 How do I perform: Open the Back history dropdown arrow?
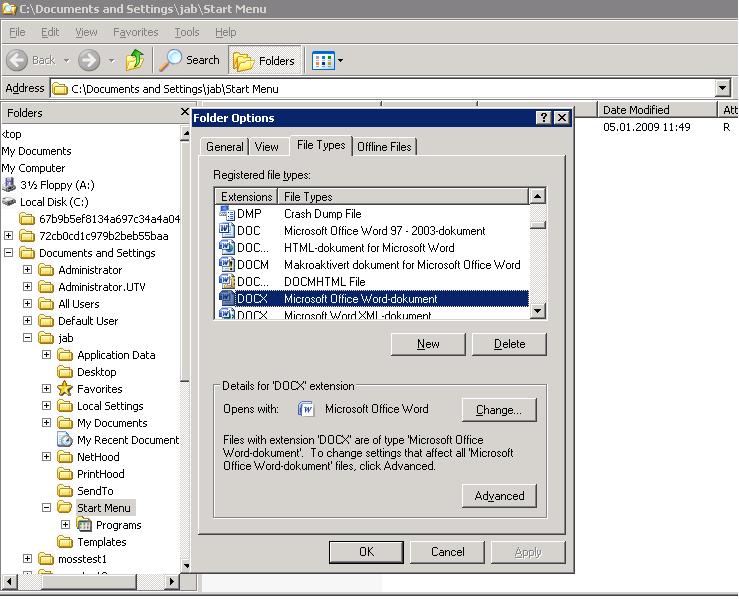tap(66, 60)
